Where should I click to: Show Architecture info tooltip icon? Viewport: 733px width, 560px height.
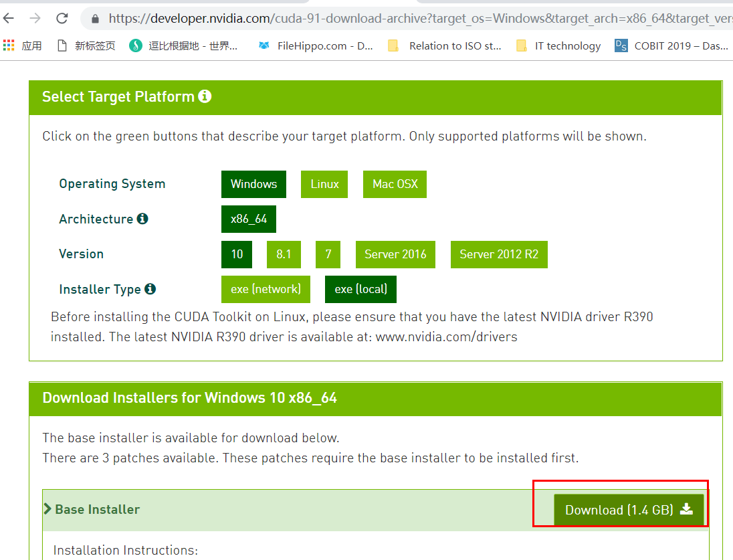pyautogui.click(x=142, y=219)
